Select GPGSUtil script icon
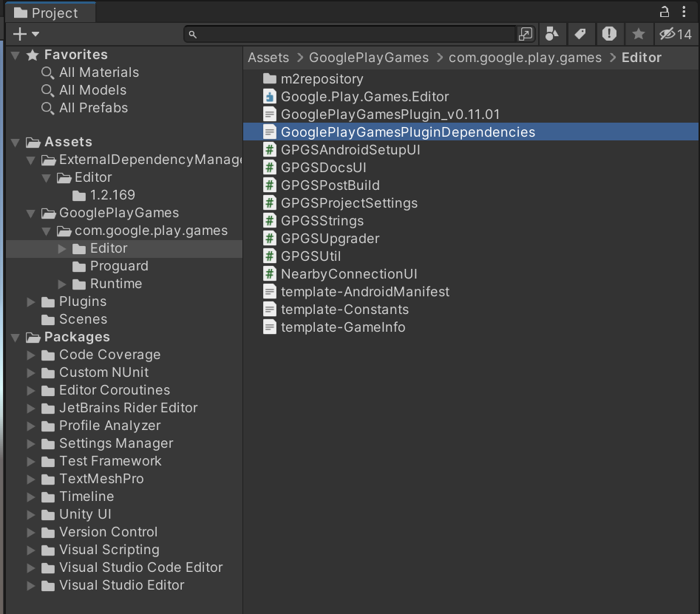Image resolution: width=700 pixels, height=614 pixels. coord(270,256)
